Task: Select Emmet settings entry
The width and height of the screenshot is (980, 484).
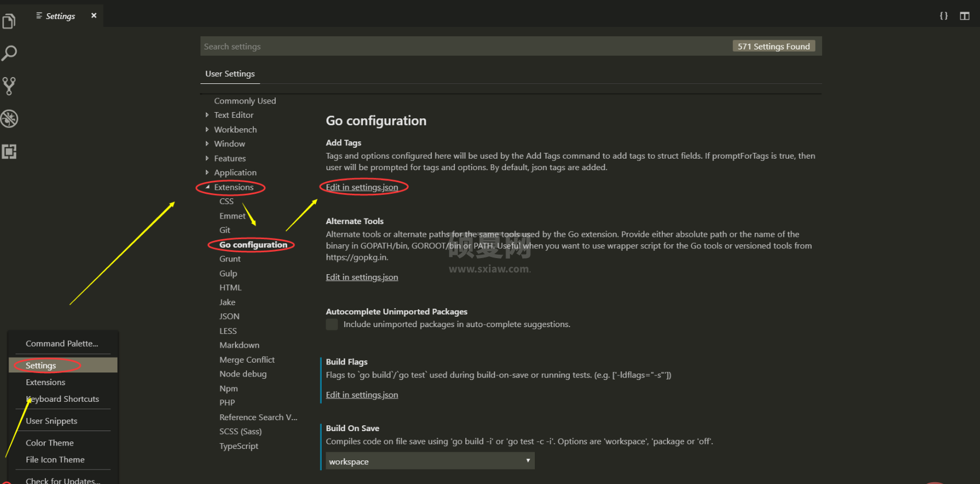Action: pos(232,216)
